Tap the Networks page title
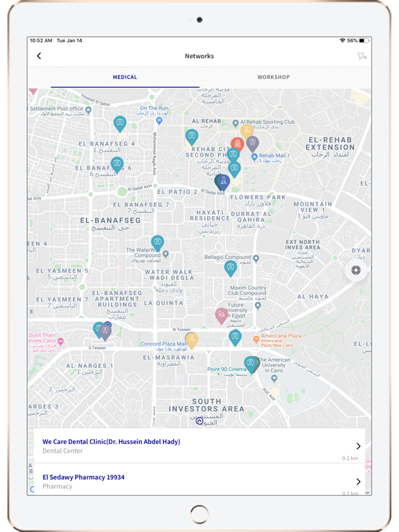 [199, 56]
